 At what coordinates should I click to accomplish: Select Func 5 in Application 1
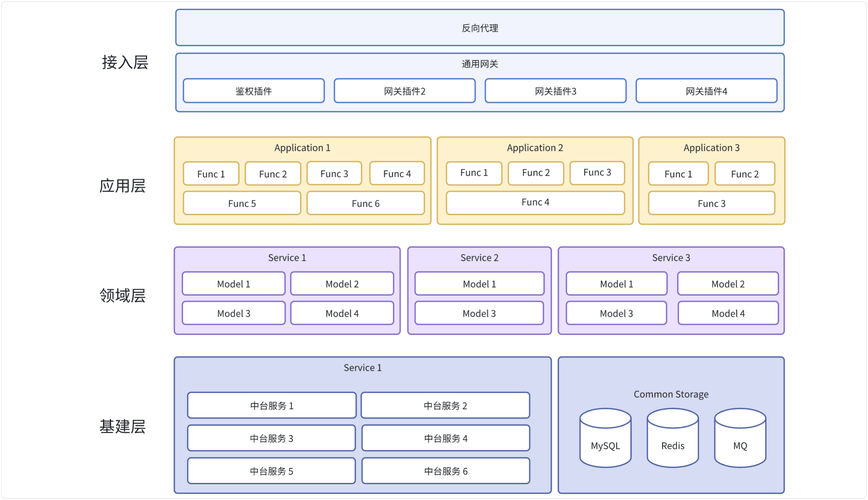[242, 203]
